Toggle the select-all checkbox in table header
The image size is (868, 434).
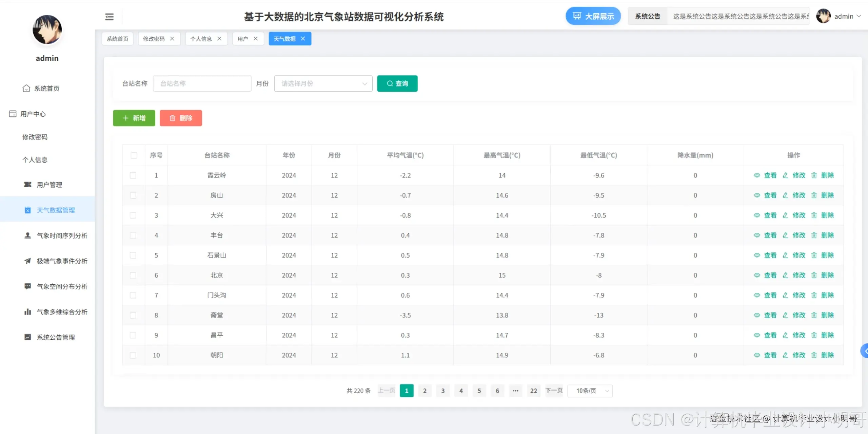point(134,155)
